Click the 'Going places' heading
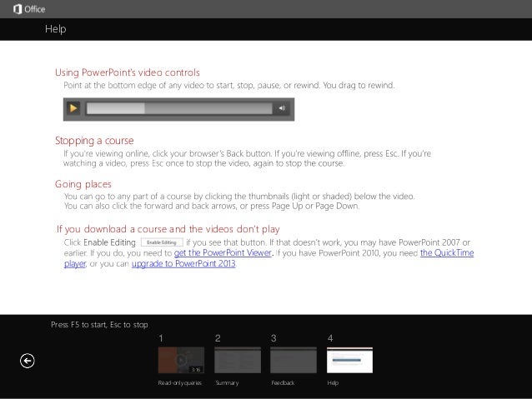532x399 pixels. click(x=83, y=184)
